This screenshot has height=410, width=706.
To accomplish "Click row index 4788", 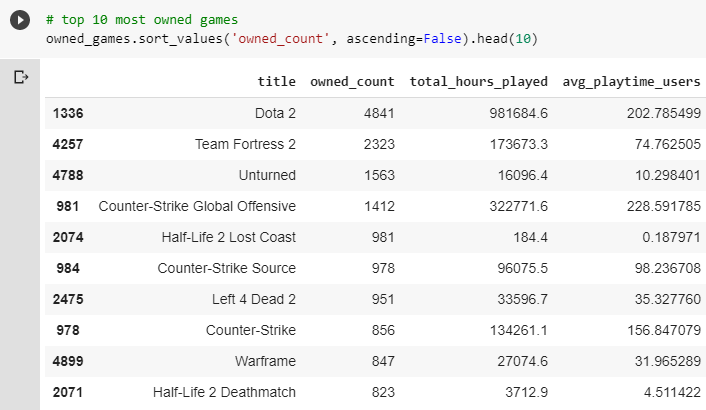I will (68, 175).
